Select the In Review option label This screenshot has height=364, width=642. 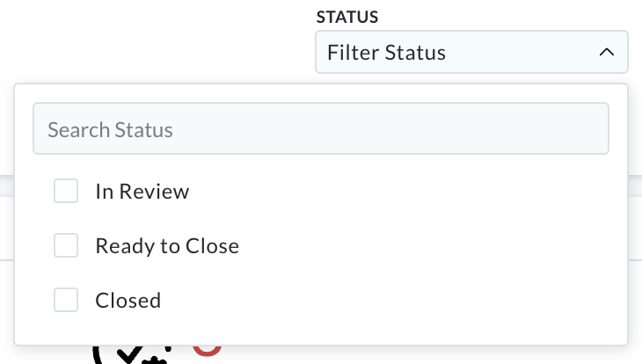pyautogui.click(x=142, y=191)
